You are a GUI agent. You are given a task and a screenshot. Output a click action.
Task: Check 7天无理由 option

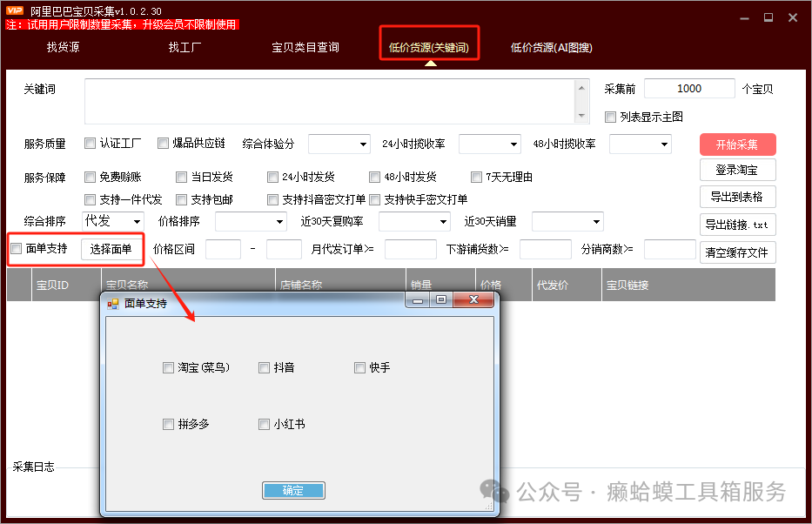(x=476, y=177)
